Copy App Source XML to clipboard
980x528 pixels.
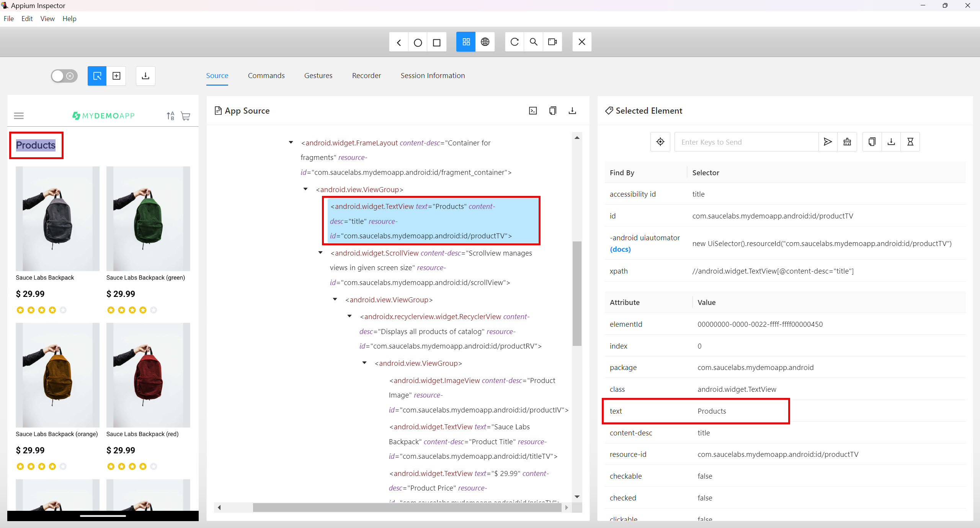552,111
